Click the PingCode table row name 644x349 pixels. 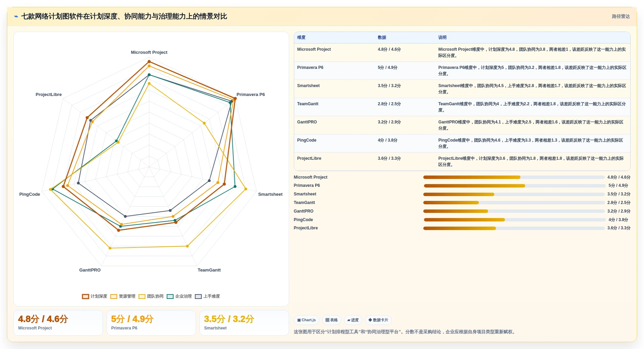point(307,140)
